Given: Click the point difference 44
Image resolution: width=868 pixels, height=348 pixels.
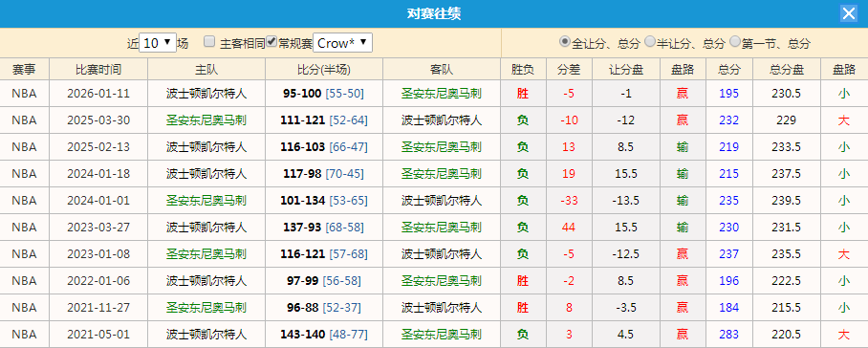Looking at the screenshot, I should click(569, 228).
